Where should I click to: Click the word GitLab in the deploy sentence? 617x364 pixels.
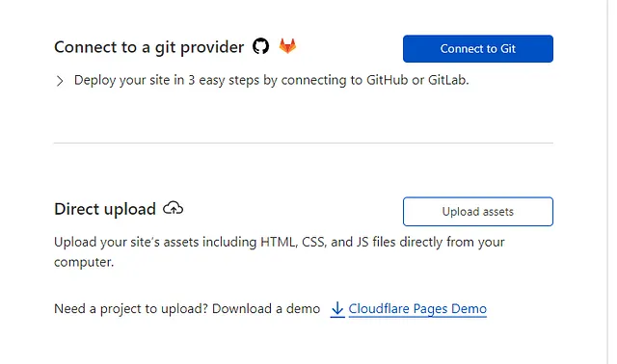448,80
